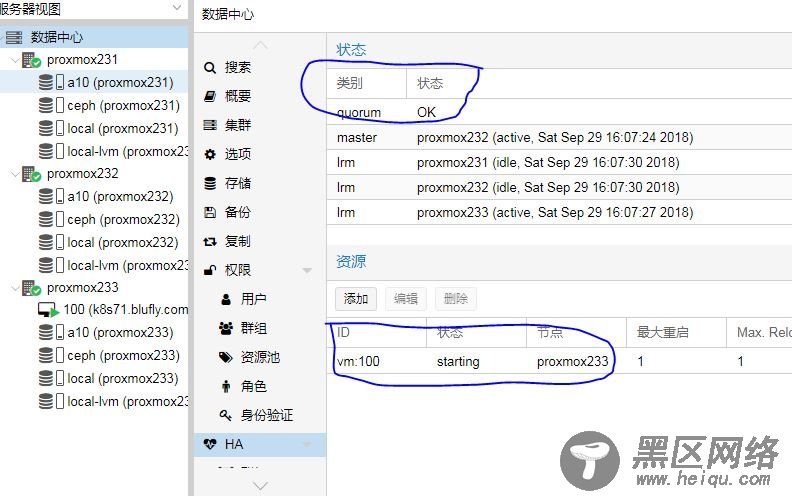Click the 删除 button
The height and width of the screenshot is (496, 792).
[456, 299]
